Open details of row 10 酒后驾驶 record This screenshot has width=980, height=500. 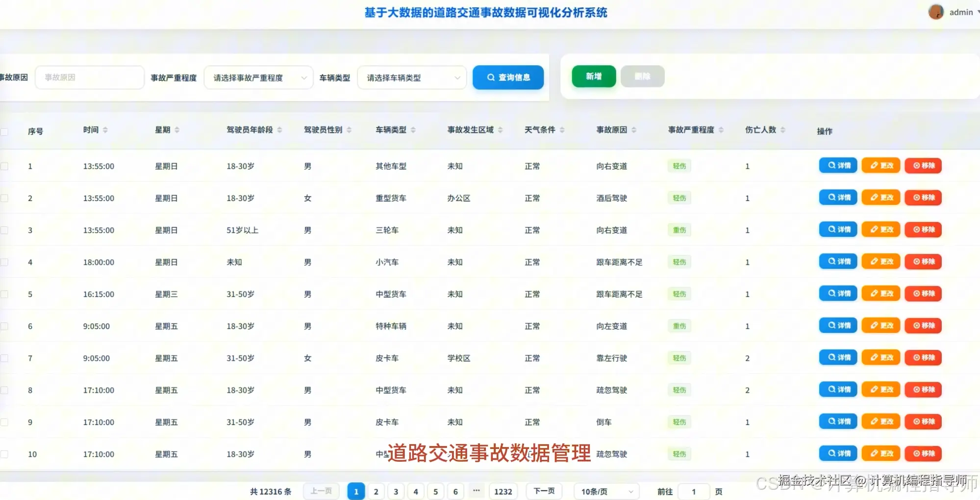(837, 453)
